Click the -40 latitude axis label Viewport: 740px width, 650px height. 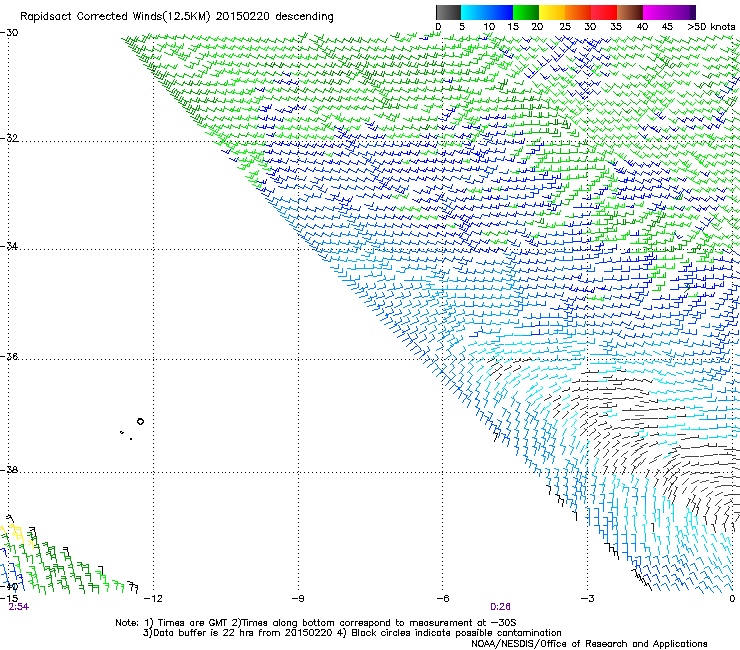pyautogui.click(x=9, y=587)
